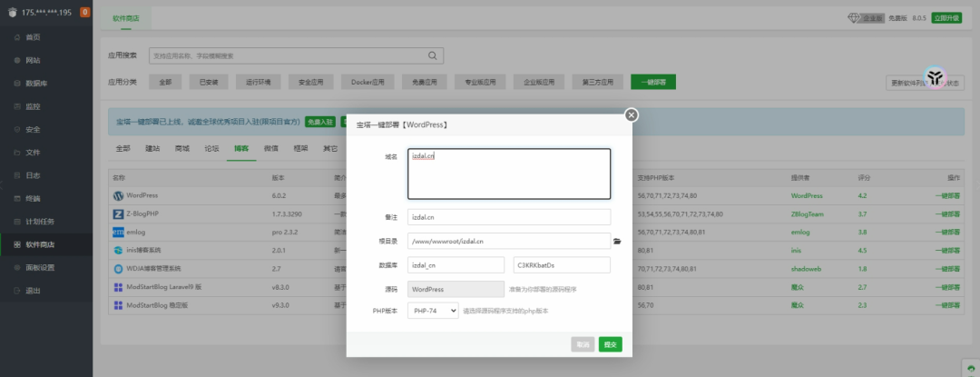Click the inis blog system icon

[x=118, y=250]
